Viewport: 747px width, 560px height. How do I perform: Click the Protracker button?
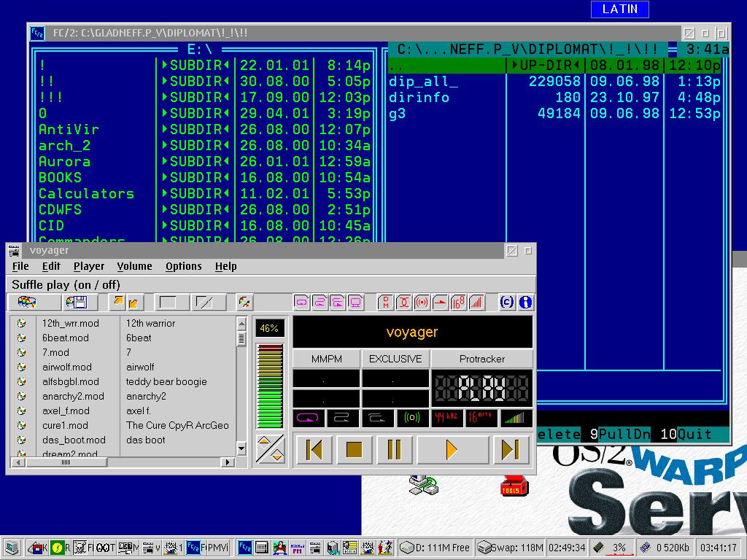(x=481, y=359)
